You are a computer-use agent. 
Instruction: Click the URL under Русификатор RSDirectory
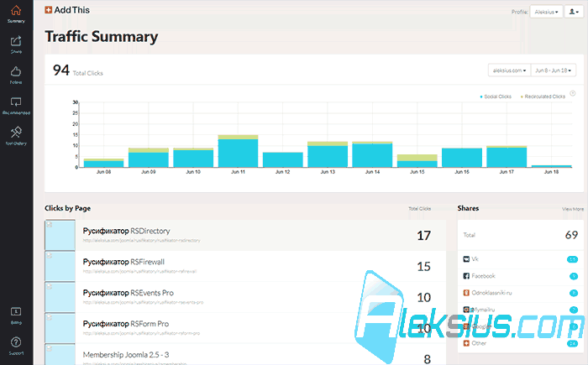coord(142,241)
